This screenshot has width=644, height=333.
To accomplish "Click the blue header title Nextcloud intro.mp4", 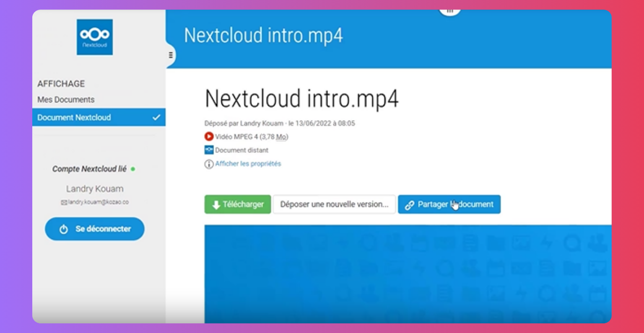I will (x=263, y=36).
